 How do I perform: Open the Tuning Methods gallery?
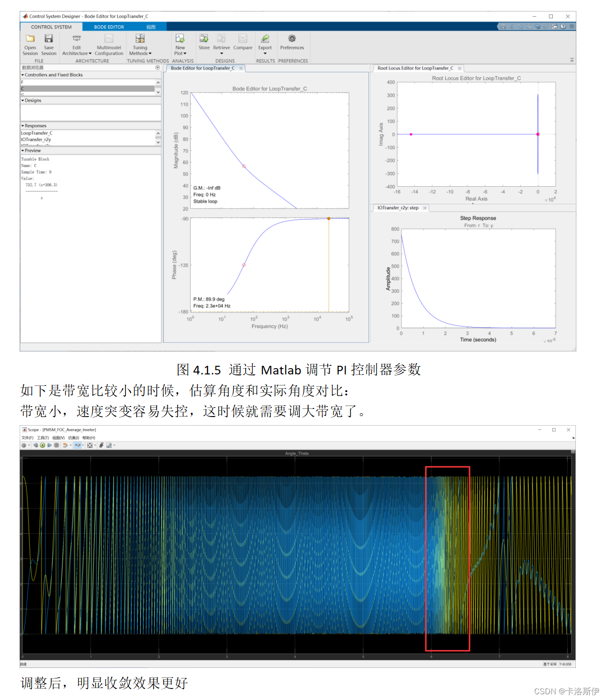(x=140, y=38)
